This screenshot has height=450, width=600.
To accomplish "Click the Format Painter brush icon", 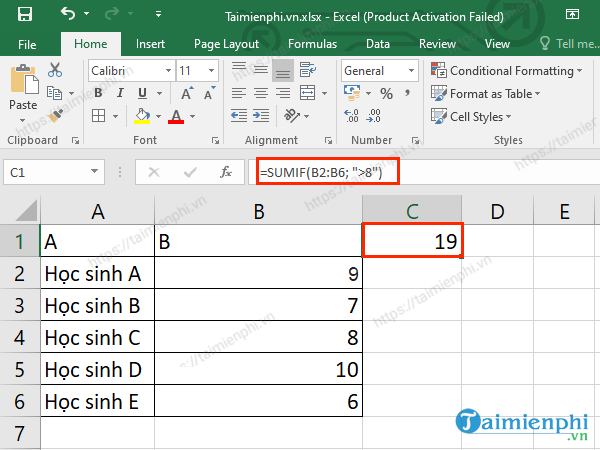I will (x=55, y=116).
